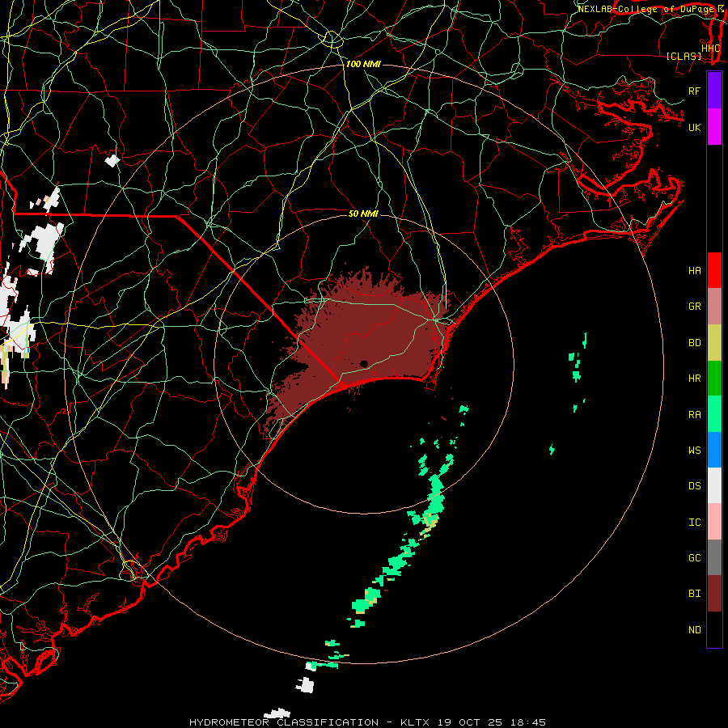Click the magenta UK legend color swatch
Viewport: 728px width, 728px height.
[x=714, y=127]
